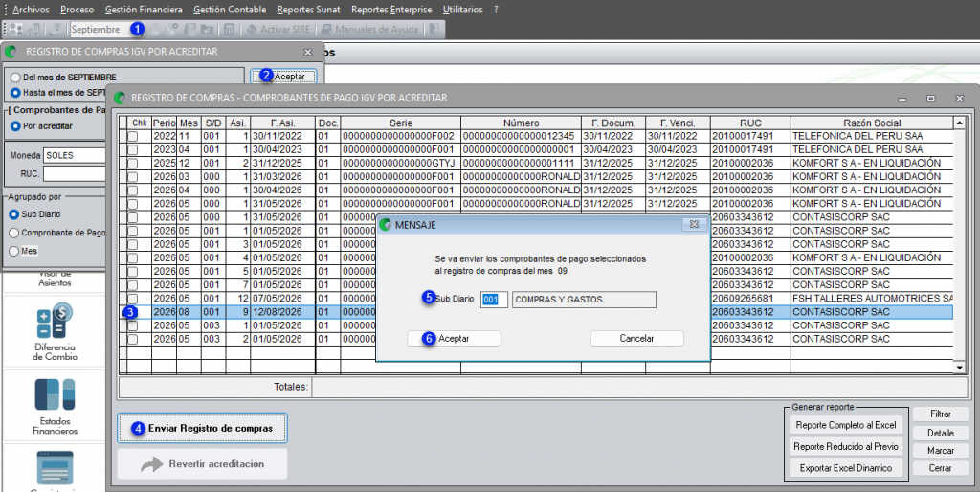Open the Proceso menu
This screenshot has width=980, height=492.
click(78, 10)
